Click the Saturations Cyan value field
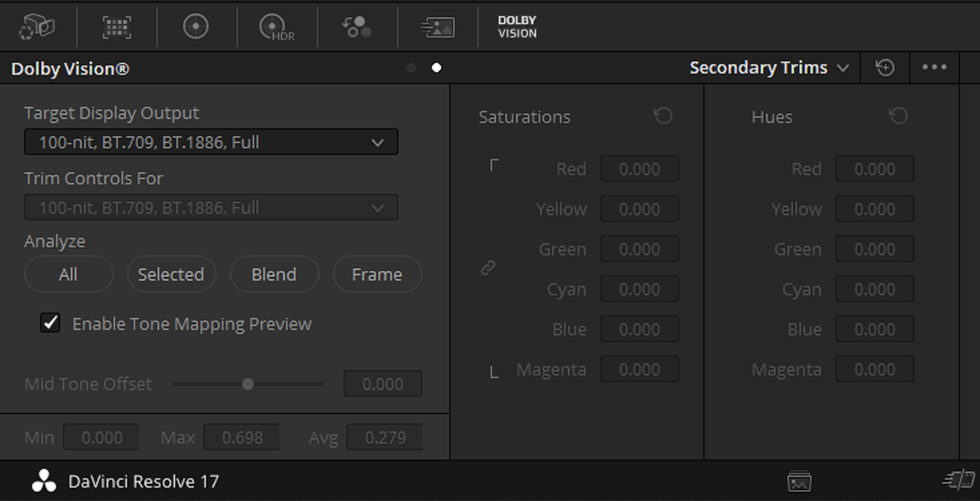This screenshot has height=501, width=980. click(x=639, y=289)
